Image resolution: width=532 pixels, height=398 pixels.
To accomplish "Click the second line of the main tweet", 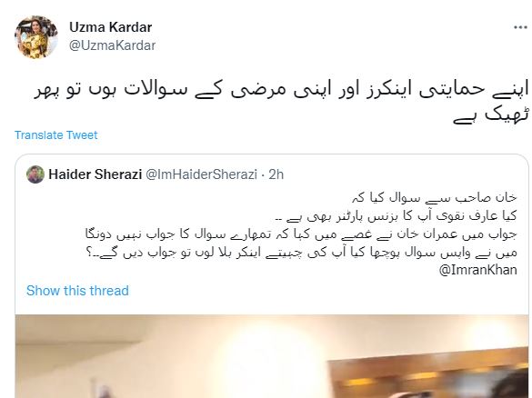I will click(x=492, y=115).
